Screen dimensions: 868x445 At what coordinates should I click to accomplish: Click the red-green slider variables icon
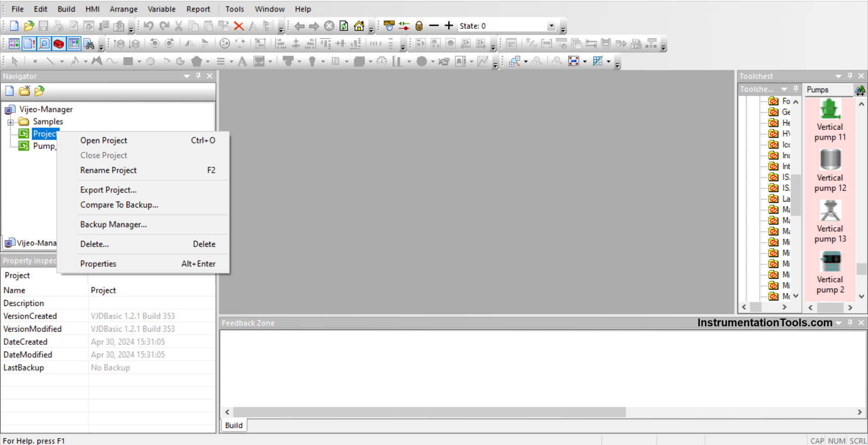click(404, 26)
